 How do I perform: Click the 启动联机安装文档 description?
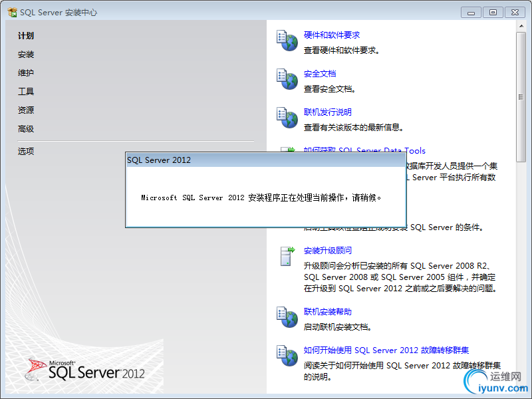pos(338,327)
